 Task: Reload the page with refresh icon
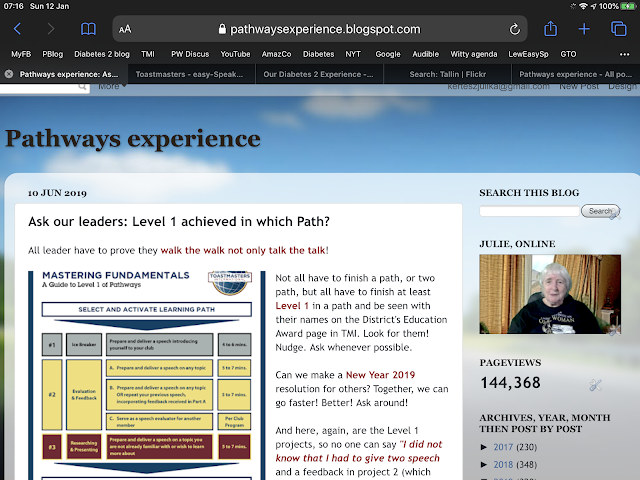point(515,29)
